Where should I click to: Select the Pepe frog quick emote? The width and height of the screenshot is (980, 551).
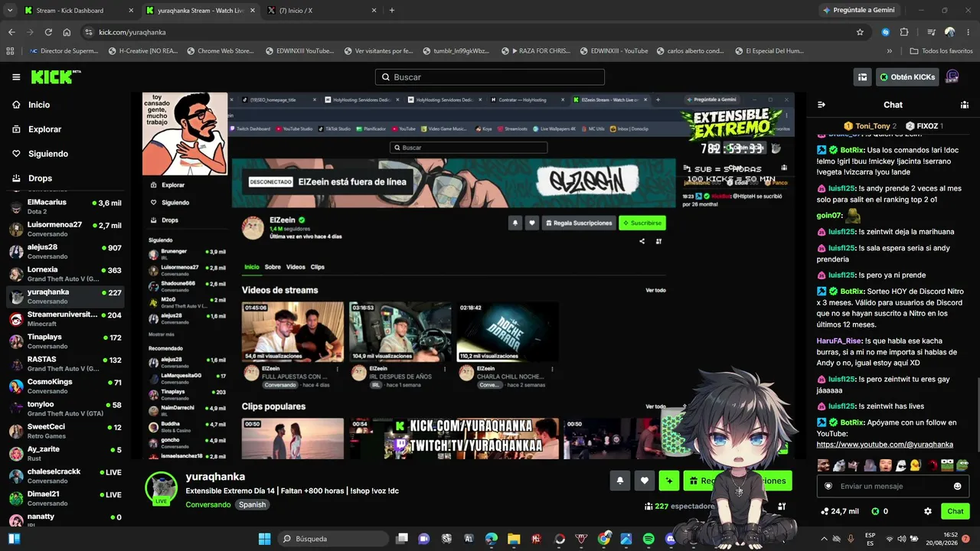click(962, 465)
